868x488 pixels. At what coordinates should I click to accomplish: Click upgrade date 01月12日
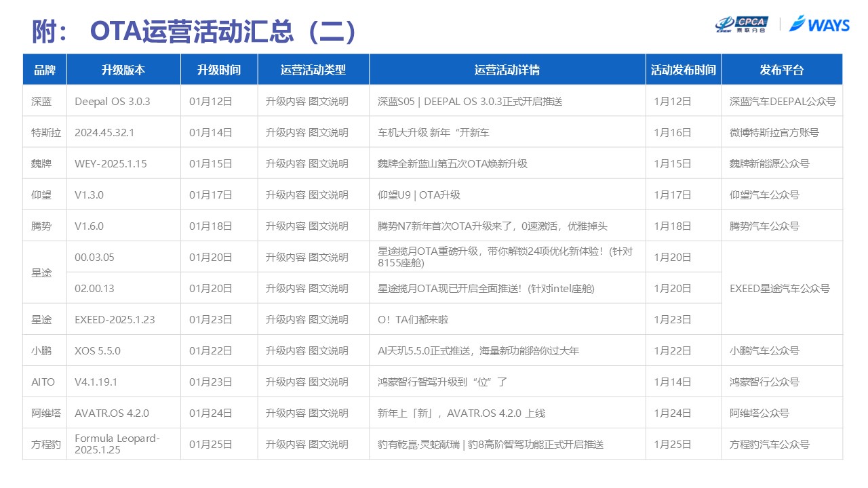(211, 102)
